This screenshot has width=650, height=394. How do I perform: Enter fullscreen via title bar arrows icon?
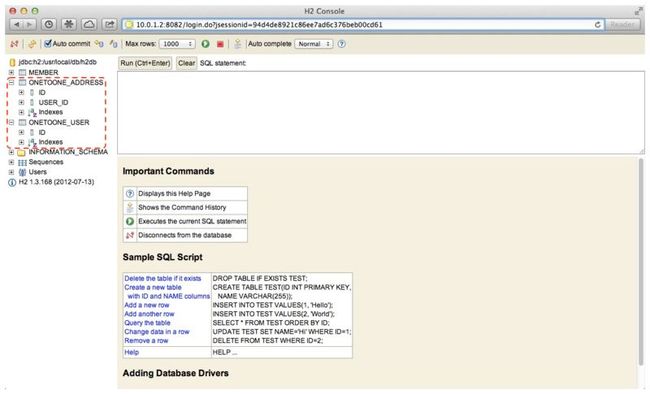(638, 11)
